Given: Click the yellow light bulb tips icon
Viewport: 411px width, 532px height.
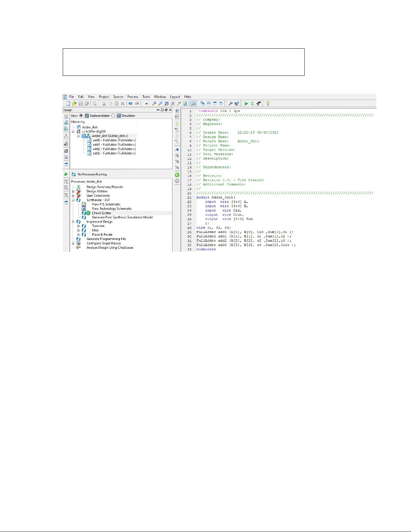Looking at the screenshot, I should pos(268,104).
